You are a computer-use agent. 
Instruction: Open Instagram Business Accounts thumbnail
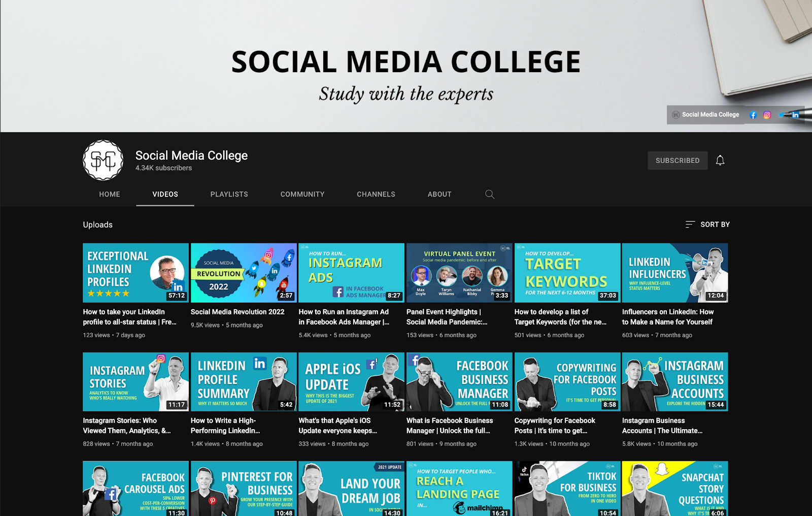[x=675, y=382]
